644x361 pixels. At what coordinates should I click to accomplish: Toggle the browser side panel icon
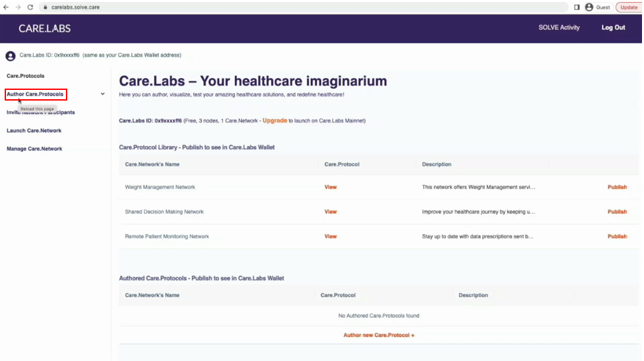point(577,7)
